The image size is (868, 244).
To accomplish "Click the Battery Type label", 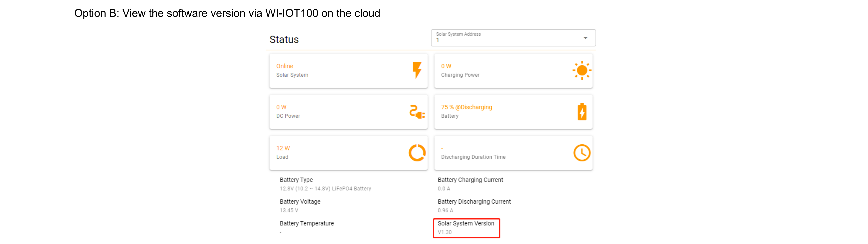I will pos(296,180).
